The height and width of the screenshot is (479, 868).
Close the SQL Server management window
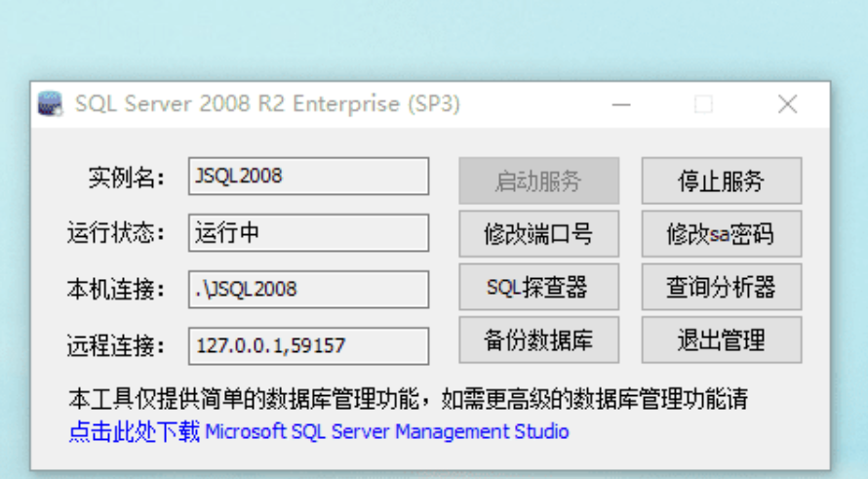click(787, 104)
